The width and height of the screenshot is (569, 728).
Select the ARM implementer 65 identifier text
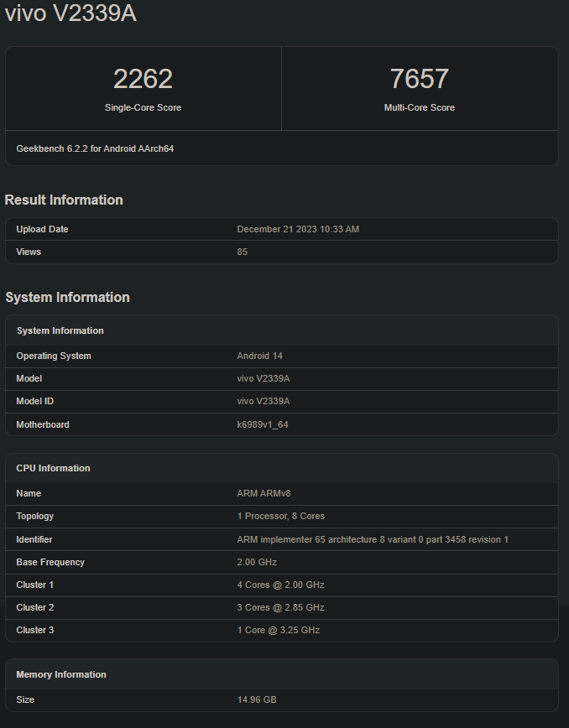(x=373, y=539)
